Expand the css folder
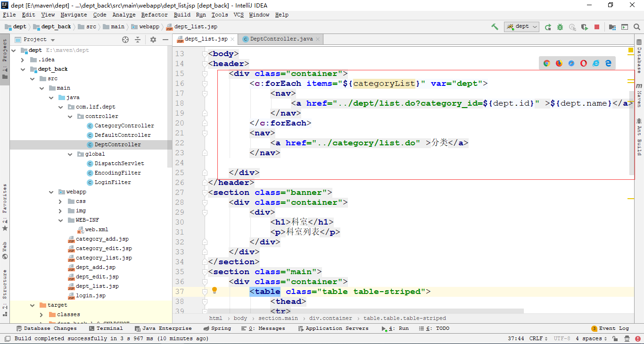This screenshot has height=344, width=644. tap(60, 201)
